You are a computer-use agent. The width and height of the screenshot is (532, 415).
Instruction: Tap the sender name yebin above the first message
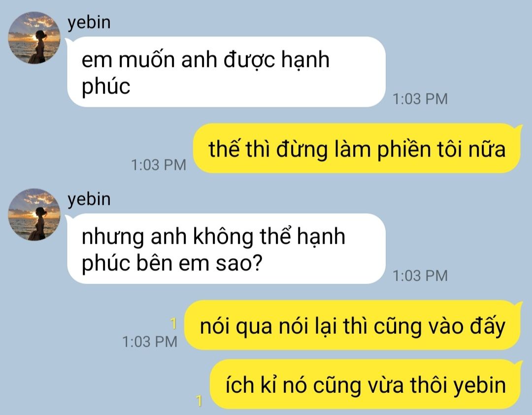pos(89,23)
